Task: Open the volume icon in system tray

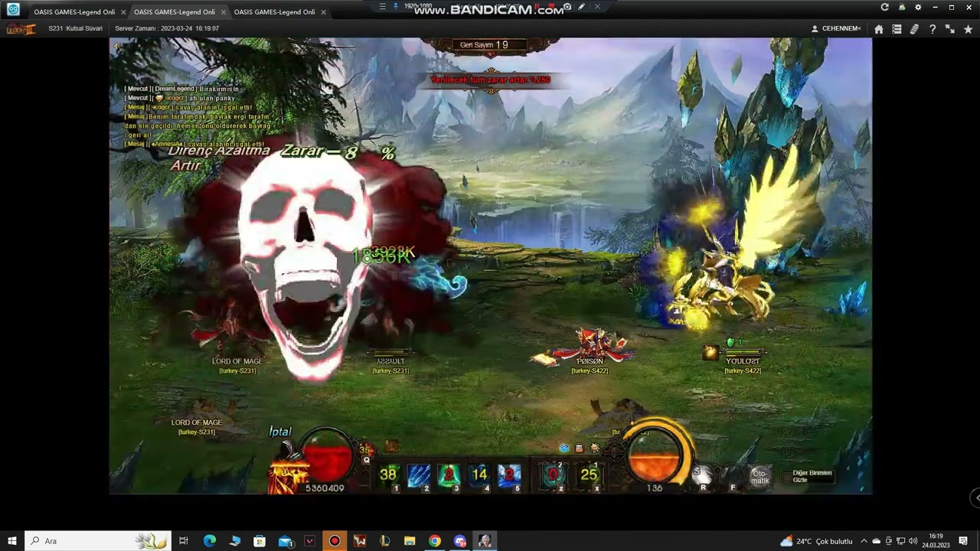Action: 913,541
